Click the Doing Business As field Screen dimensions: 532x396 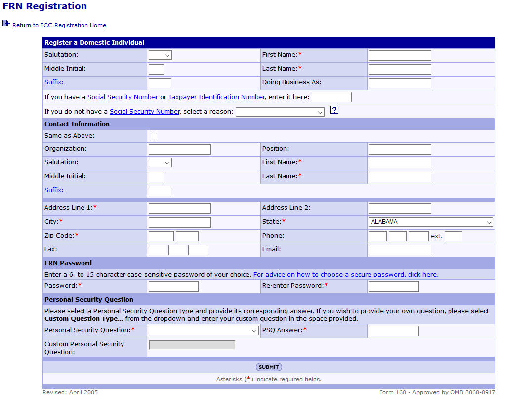[x=400, y=83]
